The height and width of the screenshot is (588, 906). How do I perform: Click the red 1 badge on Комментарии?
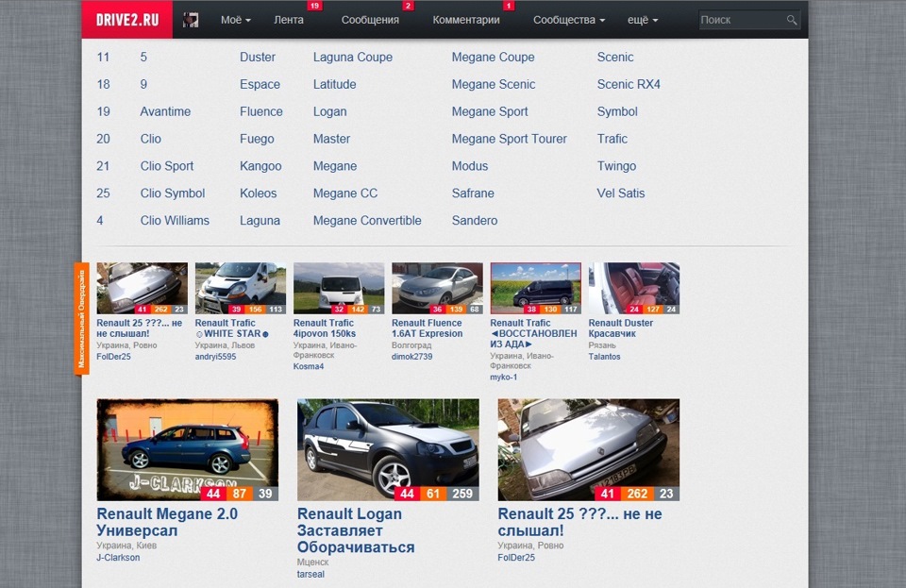click(x=509, y=6)
